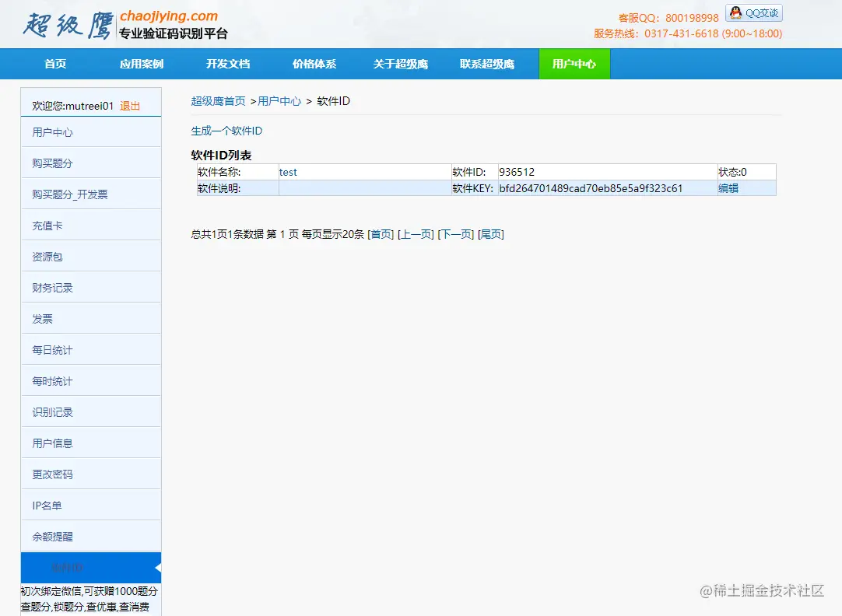
Task: Click the 编辑 link in the software row
Action: (x=728, y=188)
